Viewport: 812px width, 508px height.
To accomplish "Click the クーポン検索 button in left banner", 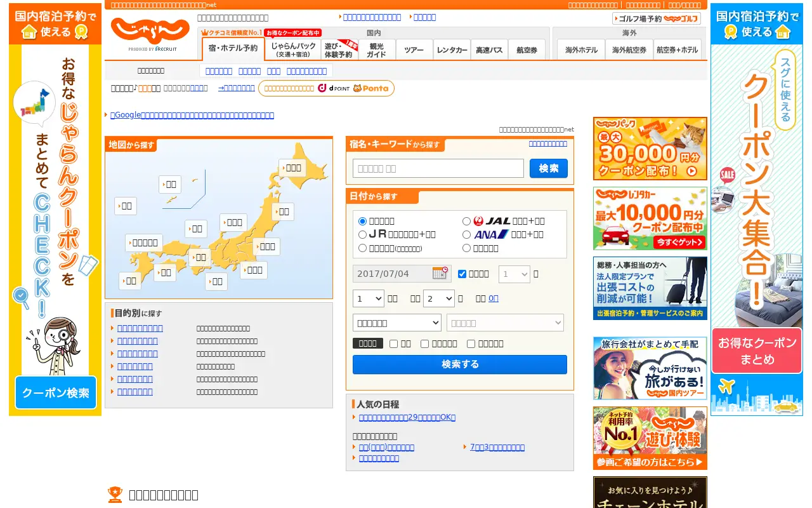I will point(56,392).
